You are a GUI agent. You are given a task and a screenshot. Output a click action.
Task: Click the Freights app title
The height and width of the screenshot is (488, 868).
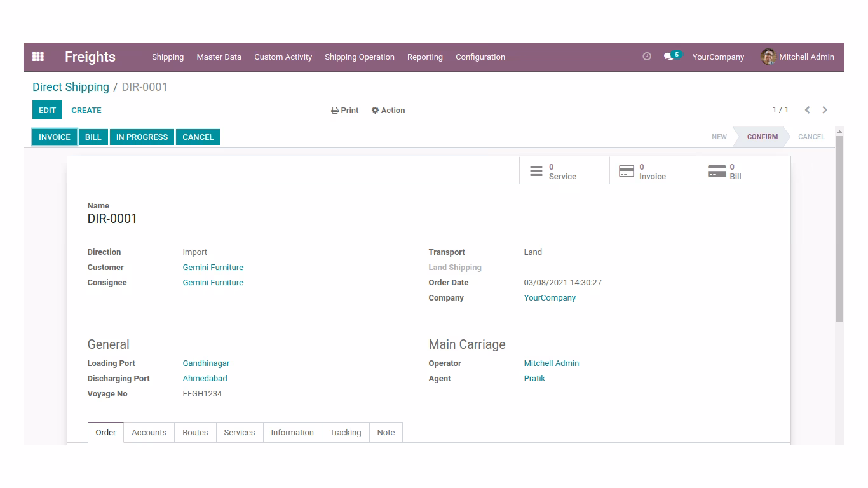click(x=90, y=57)
